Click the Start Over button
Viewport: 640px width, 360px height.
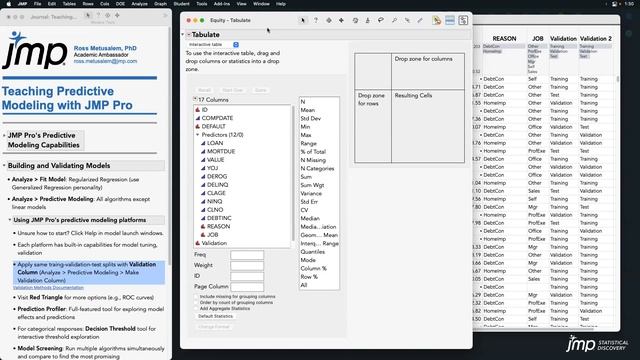232,90
